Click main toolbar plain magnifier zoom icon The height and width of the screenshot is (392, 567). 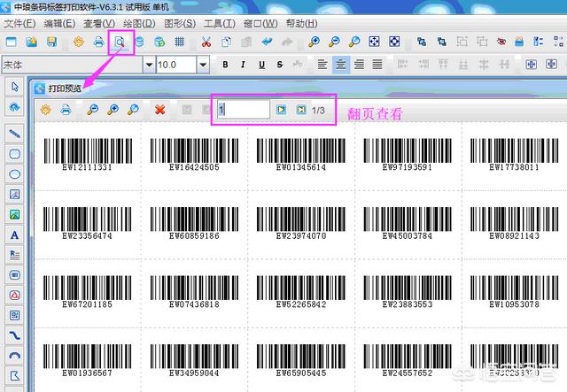pyautogui.click(x=354, y=42)
